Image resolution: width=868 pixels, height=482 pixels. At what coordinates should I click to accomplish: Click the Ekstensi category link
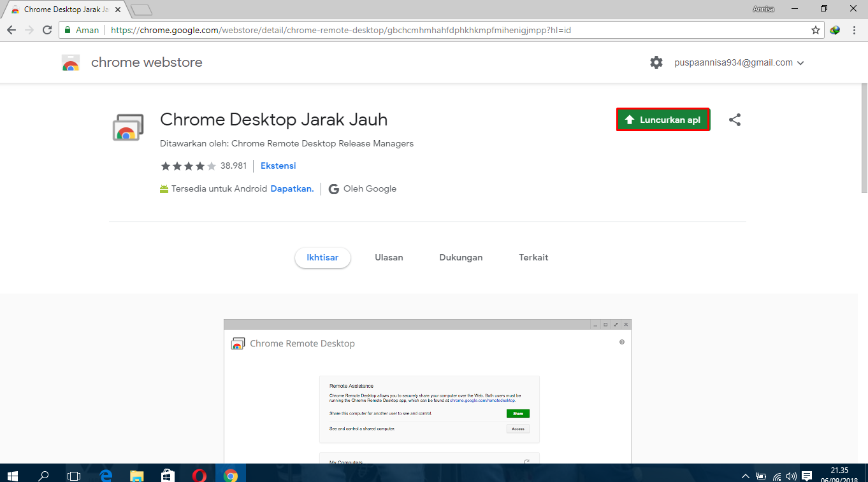[278, 166]
